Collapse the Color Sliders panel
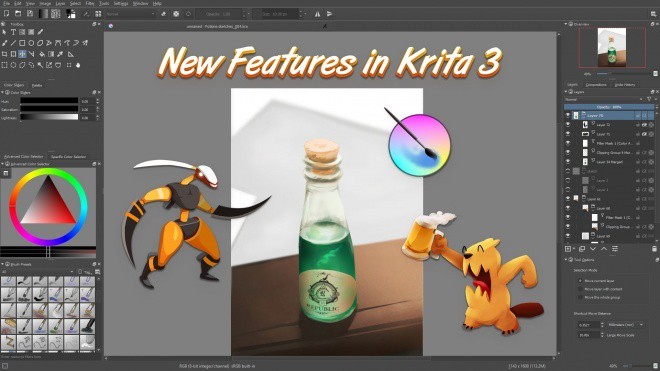Screen dimensions: 660x371 click(x=3, y=92)
